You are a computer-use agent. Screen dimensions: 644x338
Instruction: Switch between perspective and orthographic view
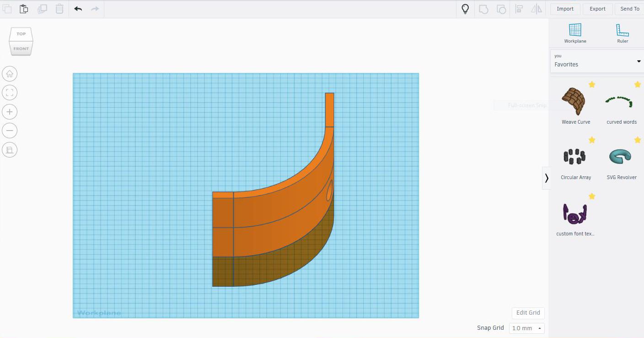point(10,150)
